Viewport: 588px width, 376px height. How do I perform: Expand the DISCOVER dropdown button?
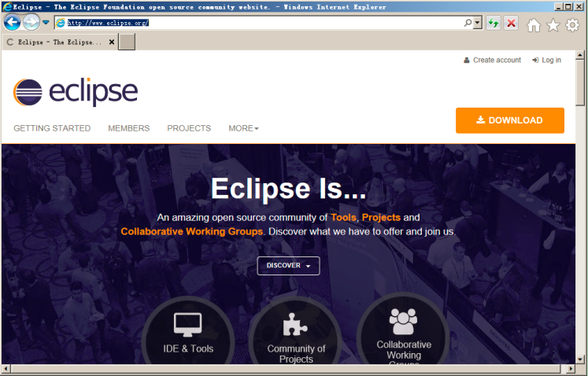click(288, 265)
